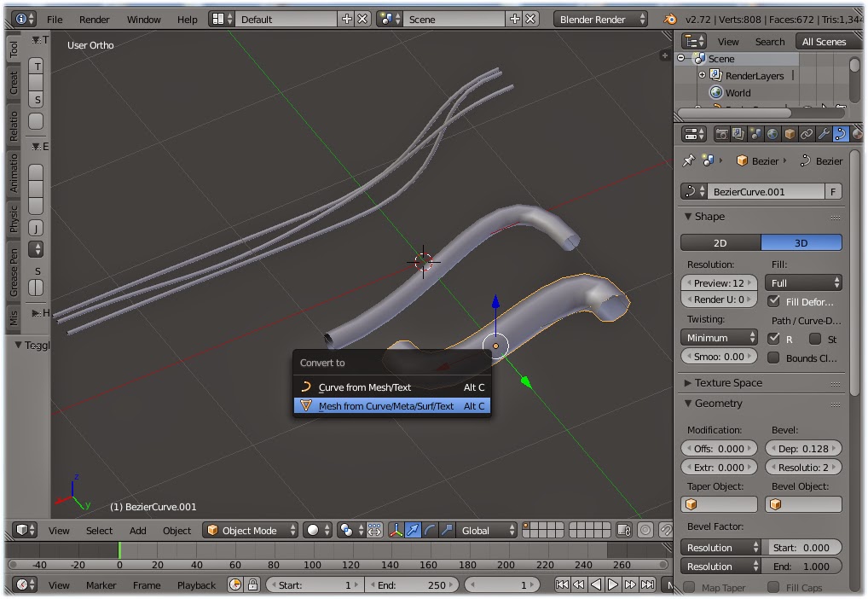
Task: Select the World properties globe icon
Action: click(x=773, y=134)
